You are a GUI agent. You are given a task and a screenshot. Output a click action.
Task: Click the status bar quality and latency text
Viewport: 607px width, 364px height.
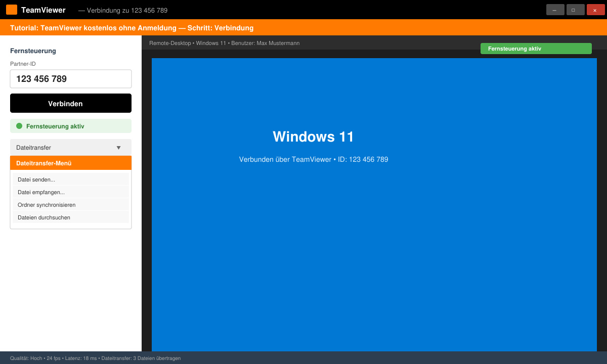point(95,358)
